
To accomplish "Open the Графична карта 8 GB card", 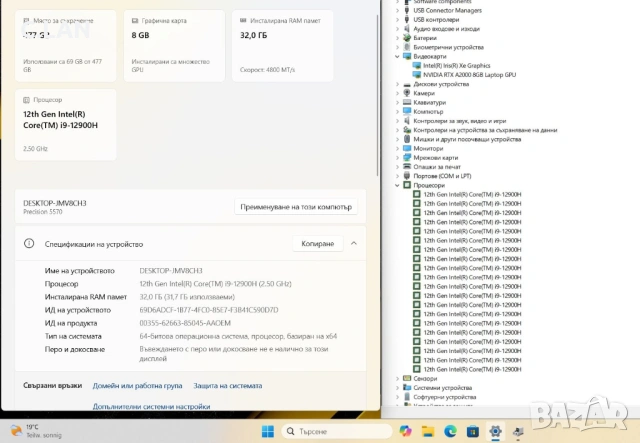I will coord(174,46).
